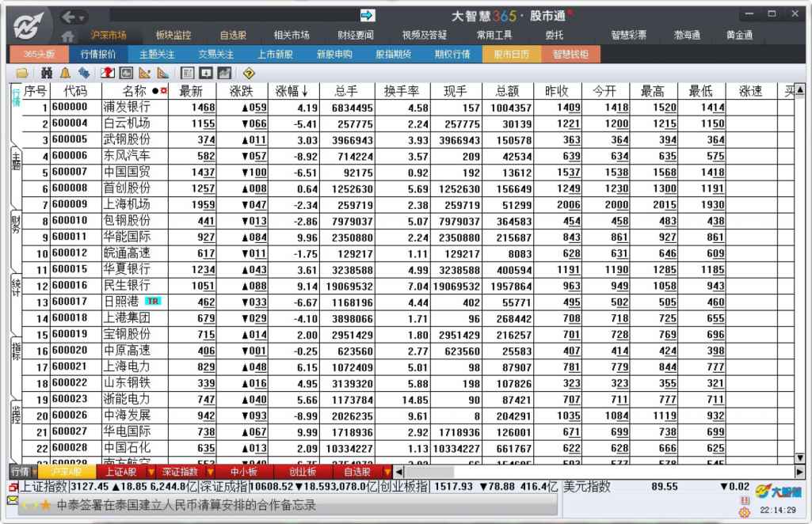The width and height of the screenshot is (812, 524).
Task: Click the blue go arrow beside search bar
Action: pyautogui.click(x=367, y=16)
